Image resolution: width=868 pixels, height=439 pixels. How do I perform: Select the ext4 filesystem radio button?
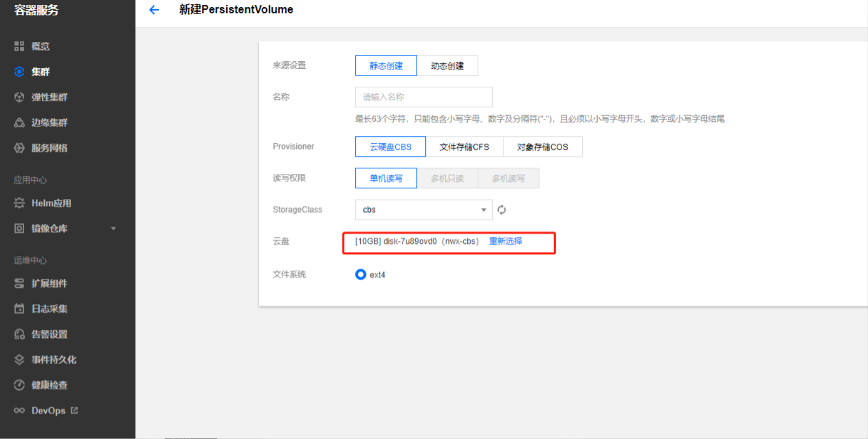point(361,274)
